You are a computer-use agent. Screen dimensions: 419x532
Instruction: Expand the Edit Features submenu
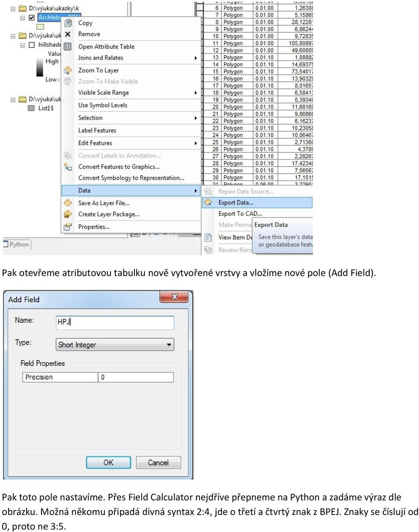196,144
